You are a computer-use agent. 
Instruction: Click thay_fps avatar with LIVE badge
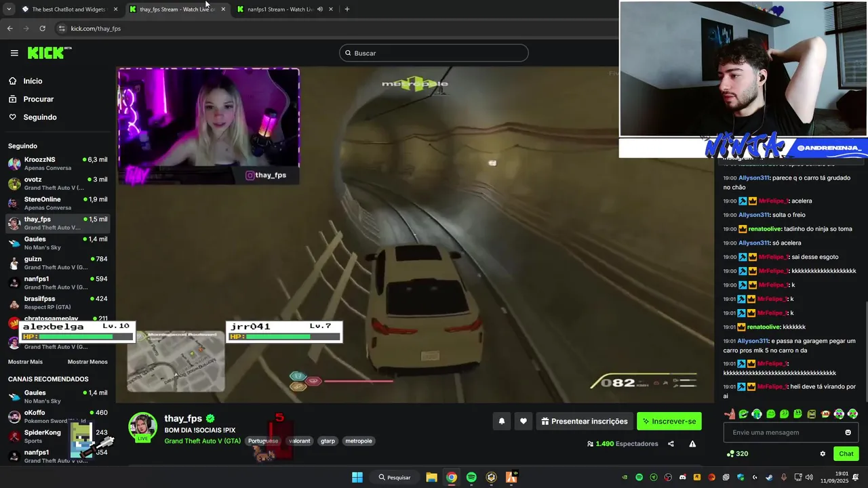click(x=142, y=427)
